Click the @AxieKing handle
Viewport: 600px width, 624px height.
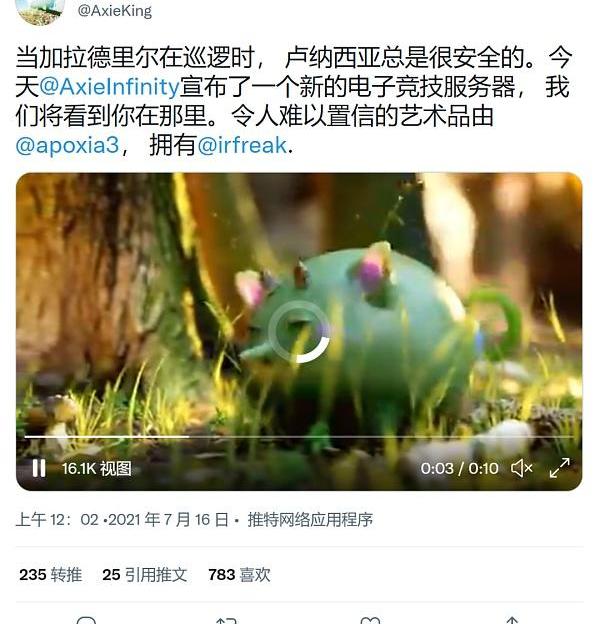(x=115, y=11)
